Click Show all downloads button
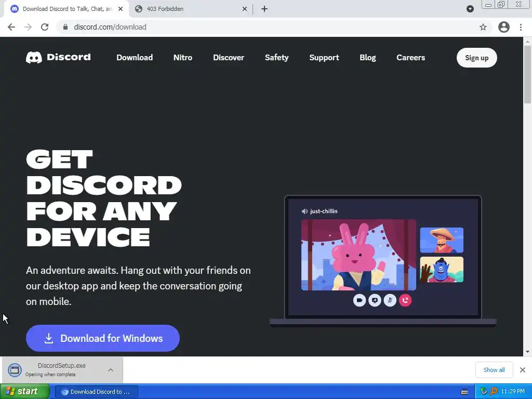532x399 pixels. (494, 370)
